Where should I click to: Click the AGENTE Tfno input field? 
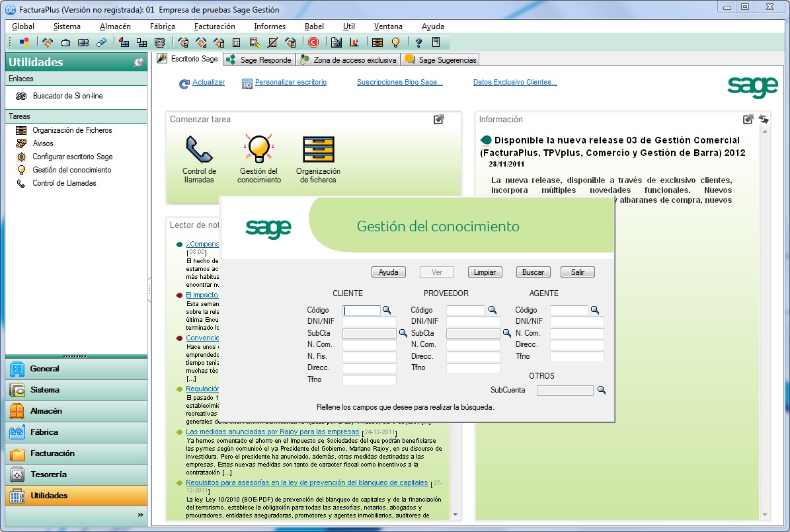point(577,357)
